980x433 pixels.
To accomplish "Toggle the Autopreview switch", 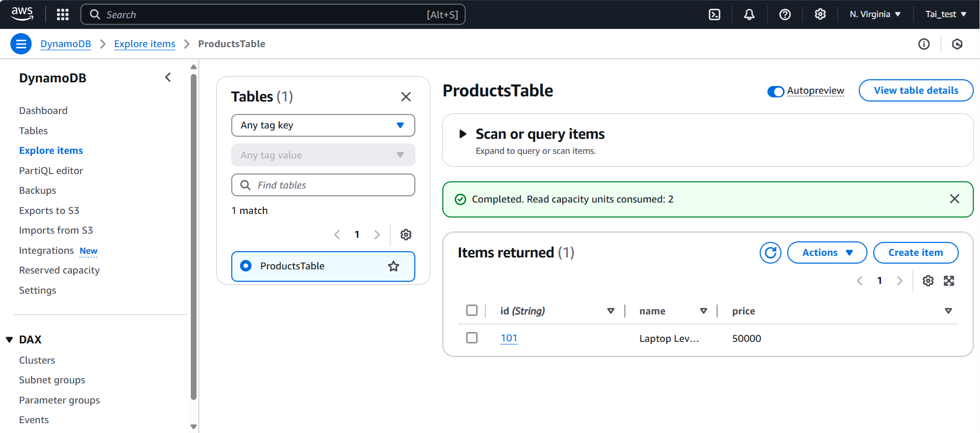I will click(776, 92).
